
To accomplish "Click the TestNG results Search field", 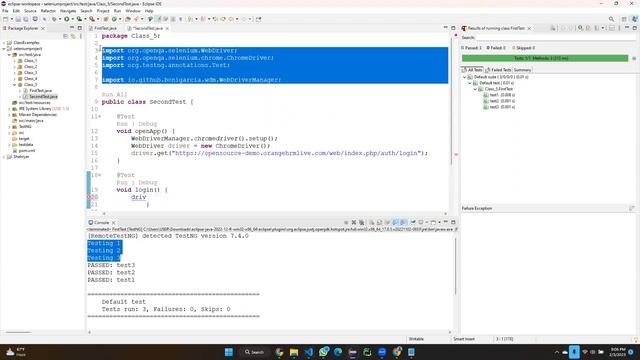I will 556,38.
